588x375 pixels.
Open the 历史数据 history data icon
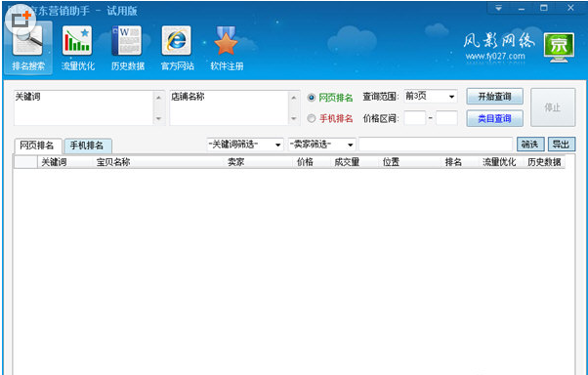click(127, 48)
